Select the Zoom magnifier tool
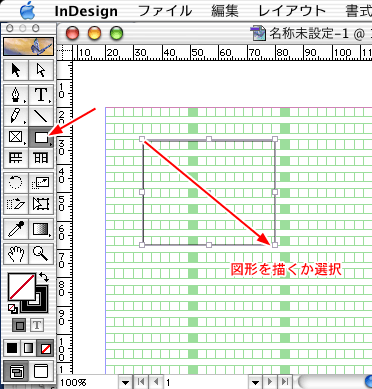 click(41, 254)
